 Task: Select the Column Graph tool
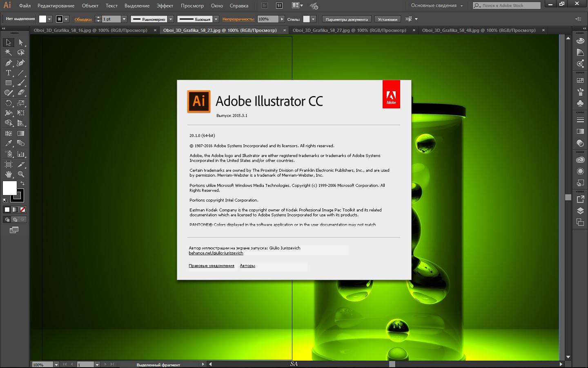click(21, 154)
